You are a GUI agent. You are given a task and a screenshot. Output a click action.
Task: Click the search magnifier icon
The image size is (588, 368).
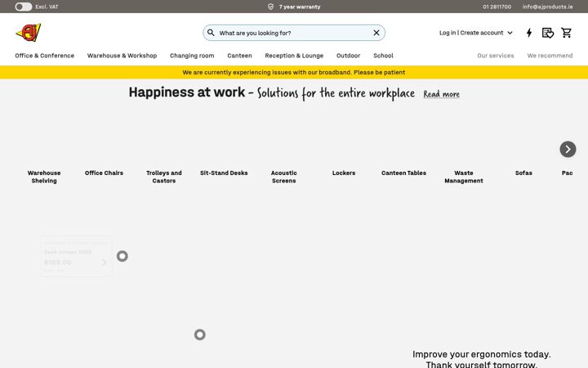tap(212, 33)
